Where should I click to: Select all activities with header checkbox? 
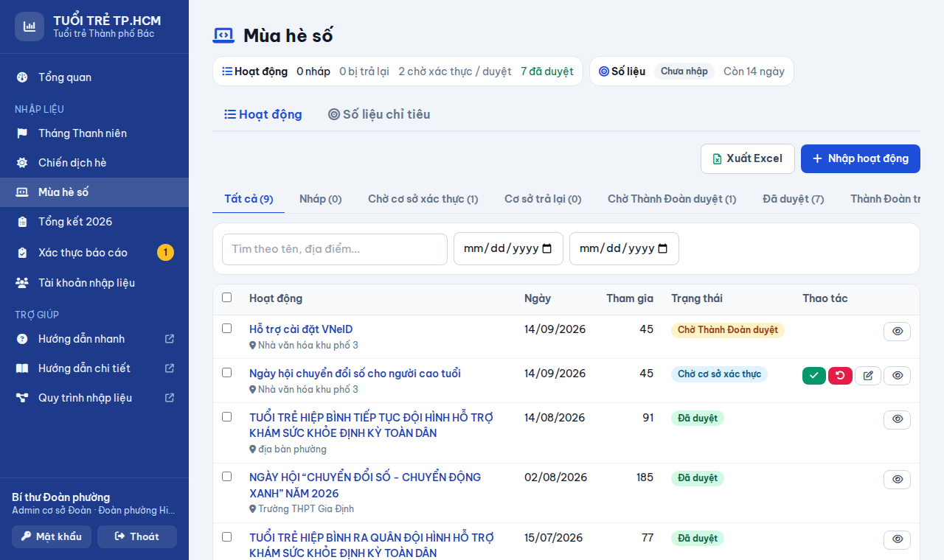click(x=227, y=298)
